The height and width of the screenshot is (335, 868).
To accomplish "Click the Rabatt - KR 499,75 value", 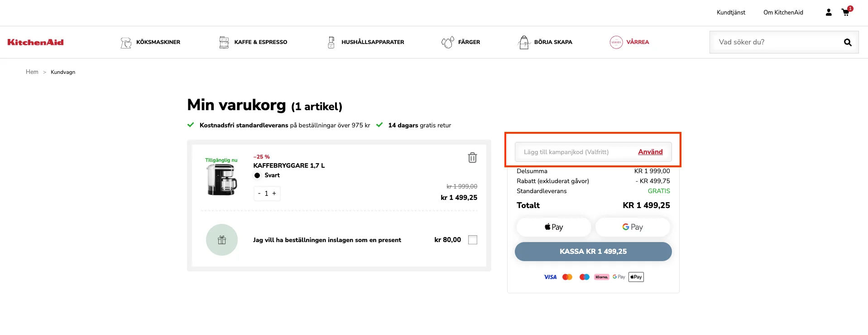I will point(652,181).
